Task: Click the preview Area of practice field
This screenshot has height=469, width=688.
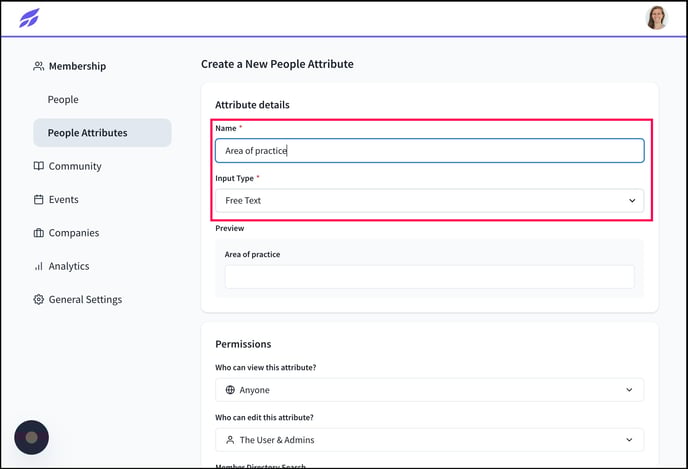Action: (430, 277)
